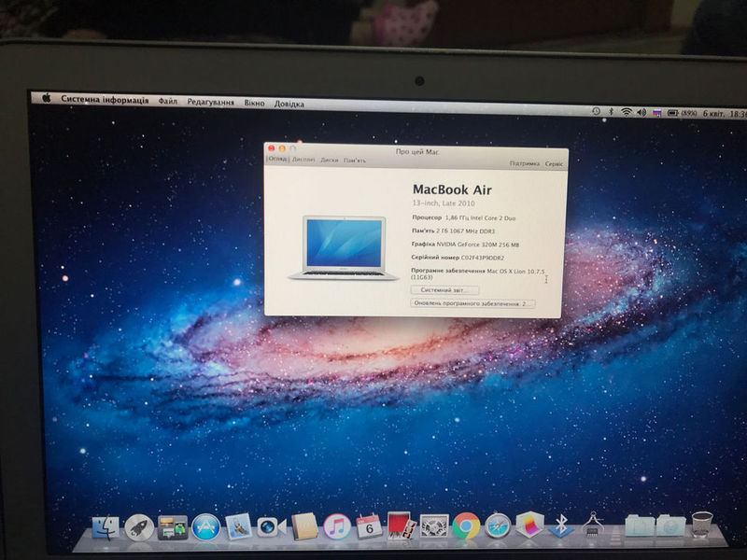Open the flag input source menu
Viewport: 747px width, 560px height.
click(x=657, y=113)
